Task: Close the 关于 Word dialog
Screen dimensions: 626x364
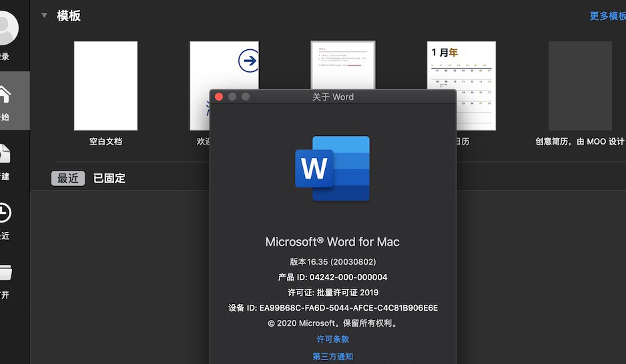Action: click(x=219, y=97)
